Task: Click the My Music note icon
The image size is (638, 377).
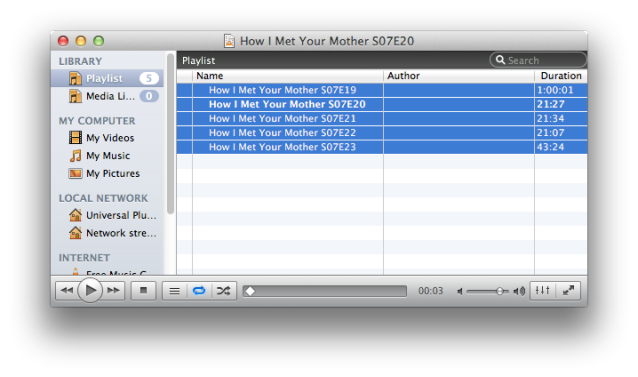Action: 75,155
